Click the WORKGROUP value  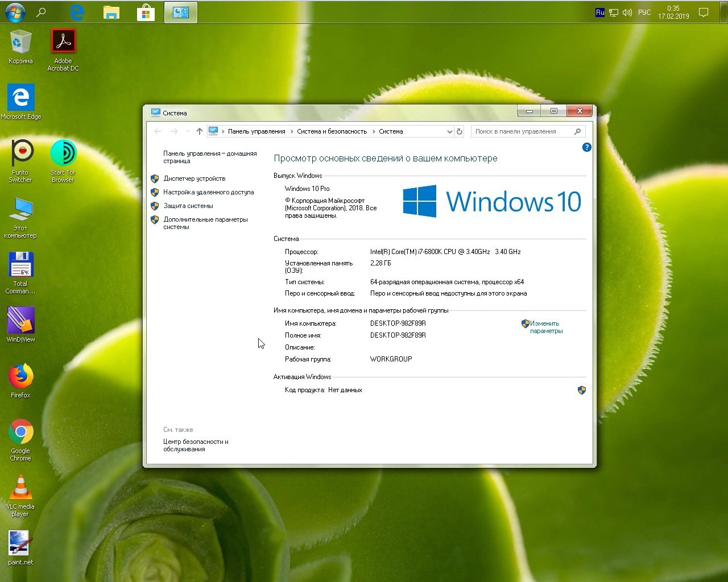pyautogui.click(x=391, y=359)
